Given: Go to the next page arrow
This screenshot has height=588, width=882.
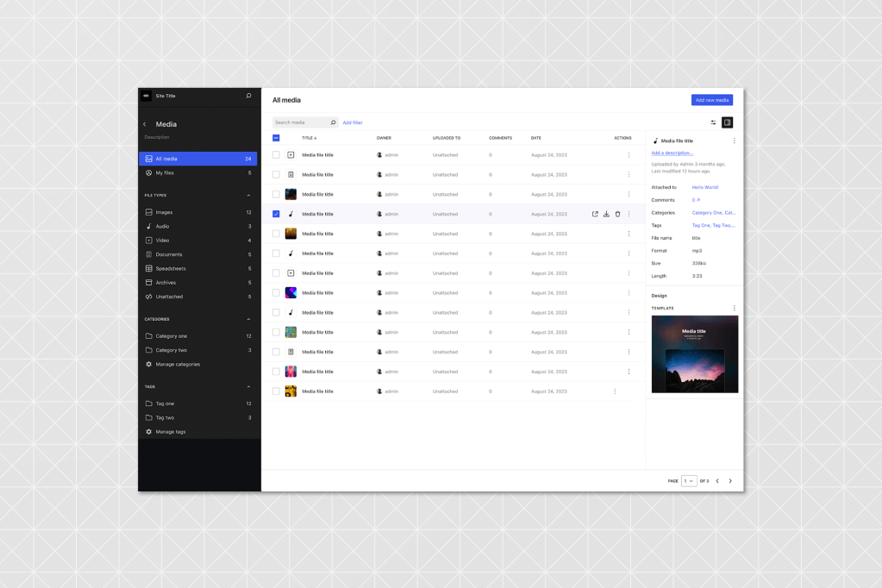Looking at the screenshot, I should 730,480.
